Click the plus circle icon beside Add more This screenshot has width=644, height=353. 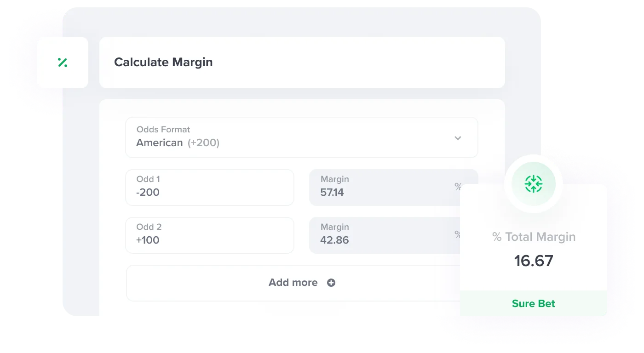point(331,283)
